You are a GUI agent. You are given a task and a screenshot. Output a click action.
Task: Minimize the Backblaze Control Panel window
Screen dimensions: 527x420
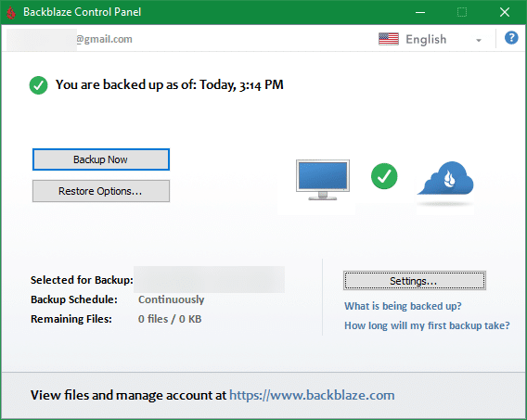pyautogui.click(x=420, y=12)
